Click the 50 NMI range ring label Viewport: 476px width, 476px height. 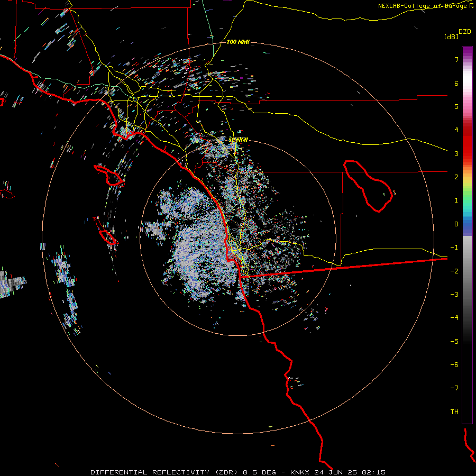point(238,140)
